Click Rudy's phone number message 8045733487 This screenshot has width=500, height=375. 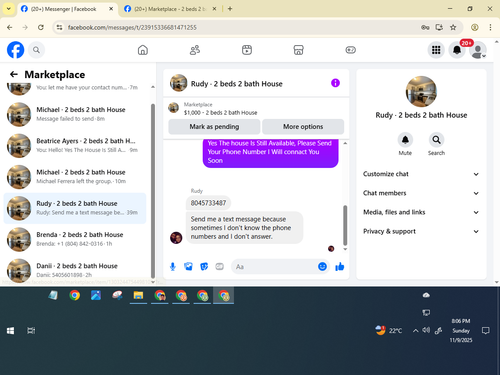coord(208,203)
